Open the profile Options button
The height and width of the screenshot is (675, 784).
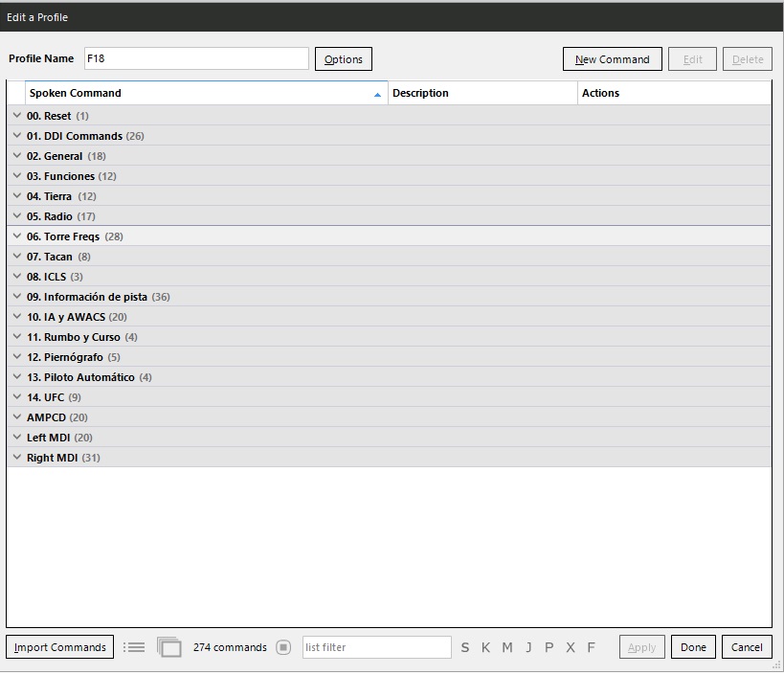(x=343, y=59)
